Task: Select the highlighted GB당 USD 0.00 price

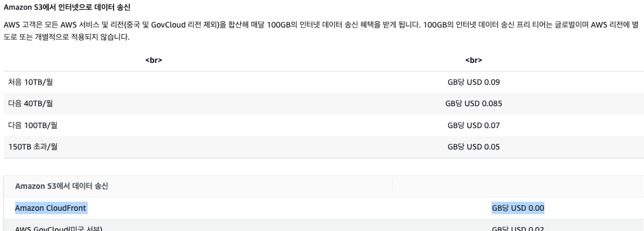Action: pyautogui.click(x=517, y=208)
